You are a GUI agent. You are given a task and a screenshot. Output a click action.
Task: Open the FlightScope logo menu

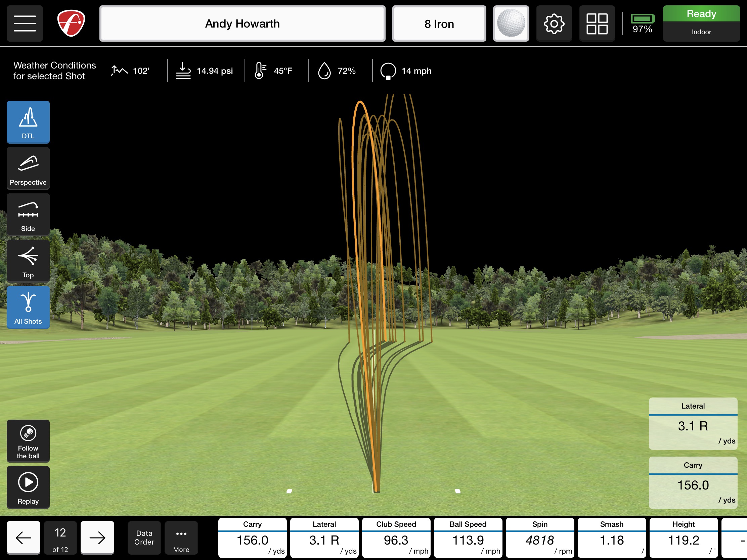coord(70,23)
